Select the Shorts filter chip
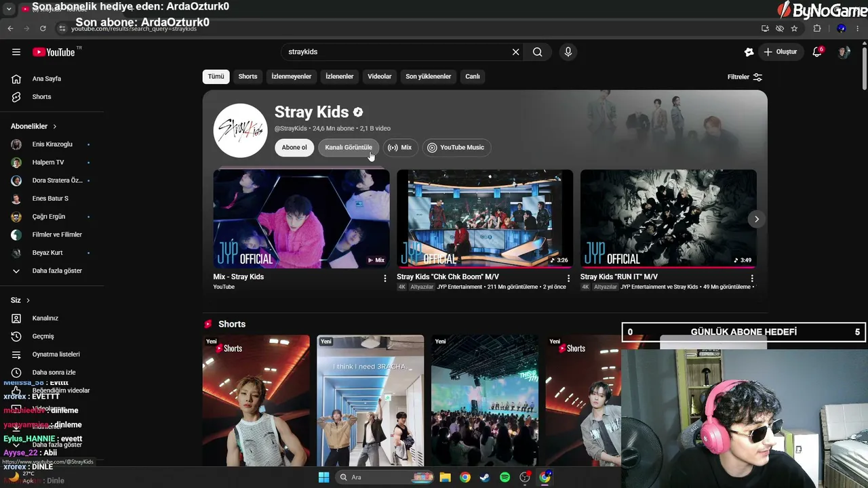This screenshot has width=868, height=488. click(x=248, y=77)
